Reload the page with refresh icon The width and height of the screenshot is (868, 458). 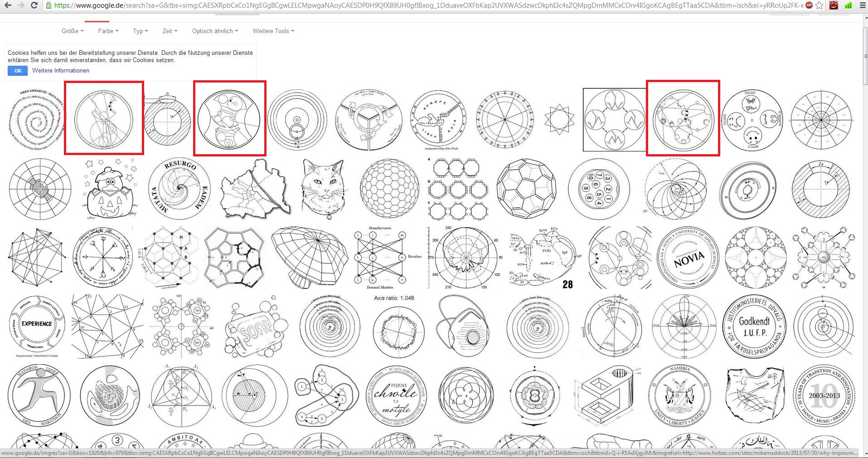pyautogui.click(x=34, y=5)
